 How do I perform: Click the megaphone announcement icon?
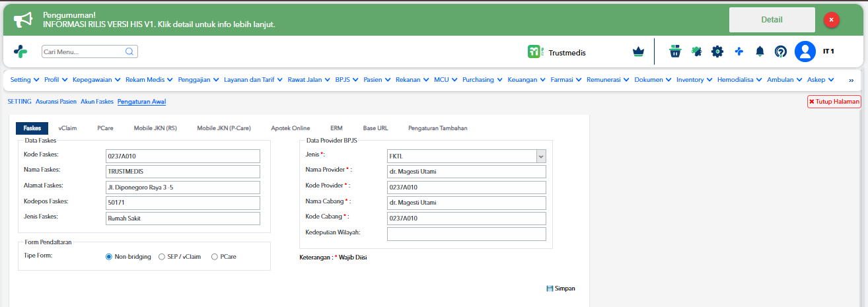[23, 20]
